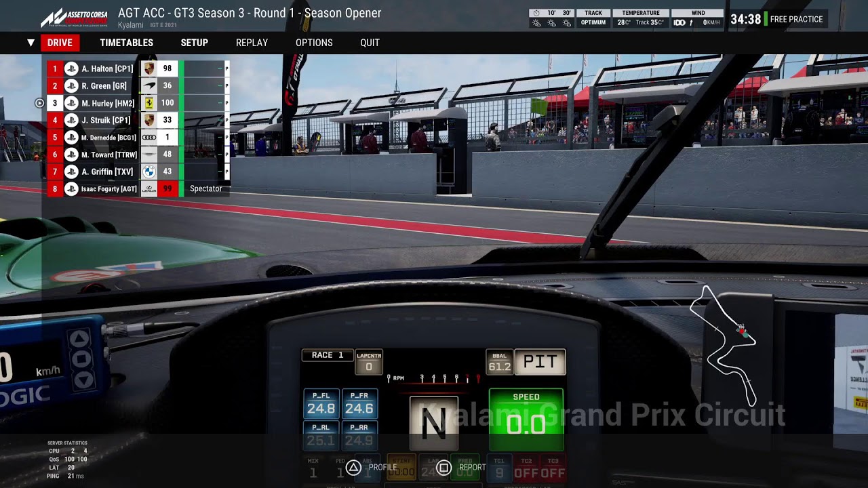This screenshot has height=488, width=868.
Task: Click the Porsche logo in A. Halton's row
Action: point(149,68)
